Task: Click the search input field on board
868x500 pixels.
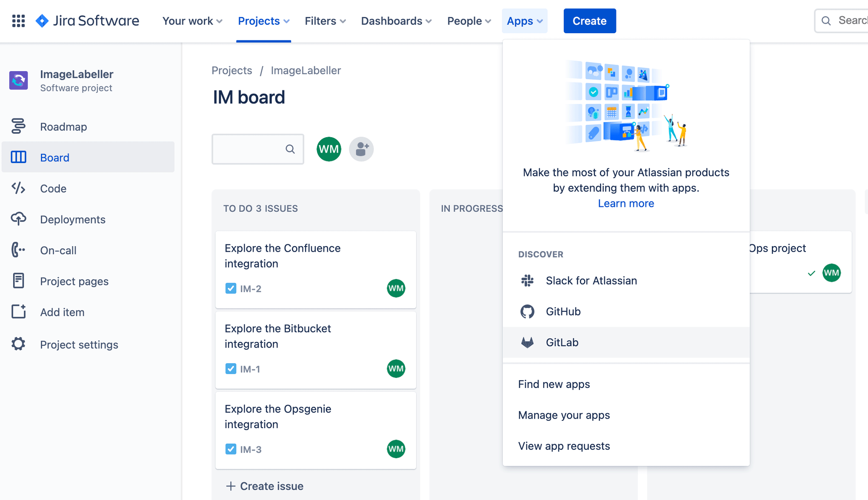Action: tap(257, 149)
